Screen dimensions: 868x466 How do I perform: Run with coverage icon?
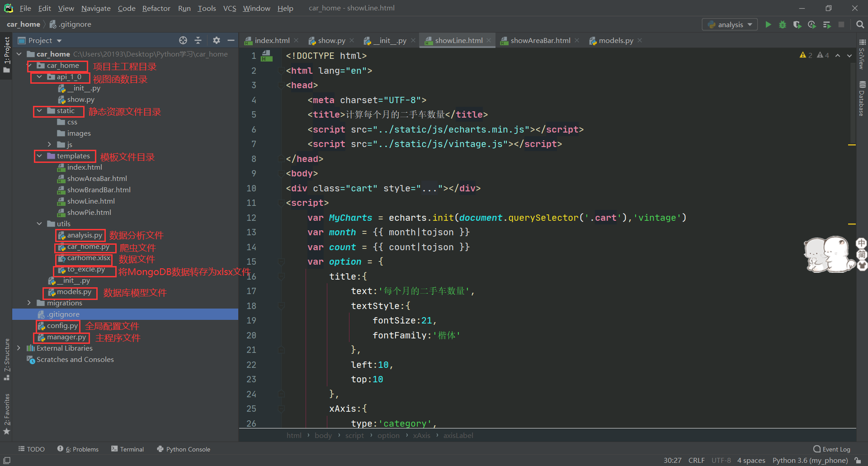pyautogui.click(x=797, y=24)
